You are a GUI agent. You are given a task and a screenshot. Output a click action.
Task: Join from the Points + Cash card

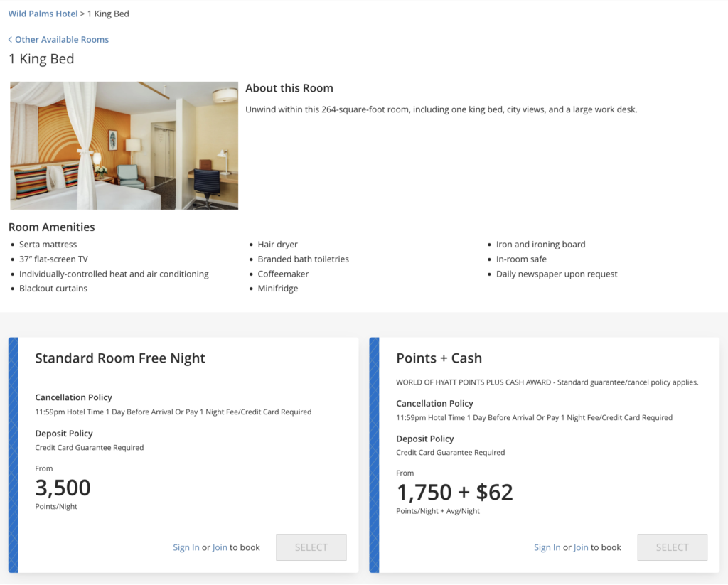point(581,547)
